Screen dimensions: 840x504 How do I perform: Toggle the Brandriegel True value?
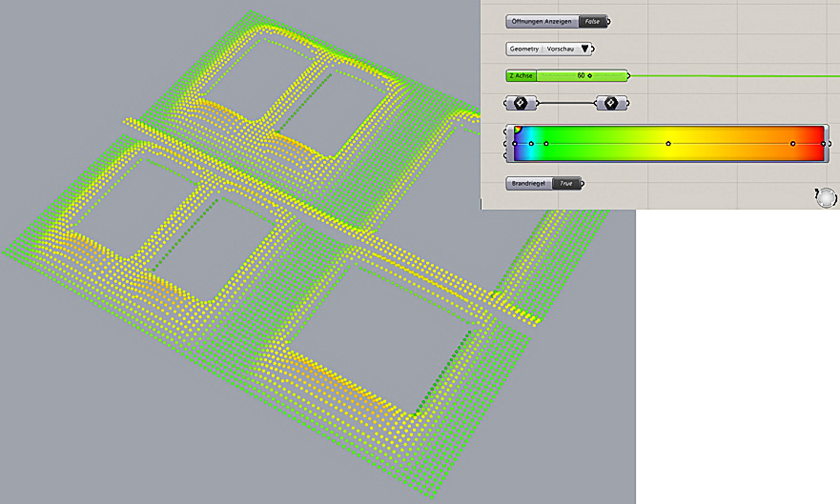(566, 184)
